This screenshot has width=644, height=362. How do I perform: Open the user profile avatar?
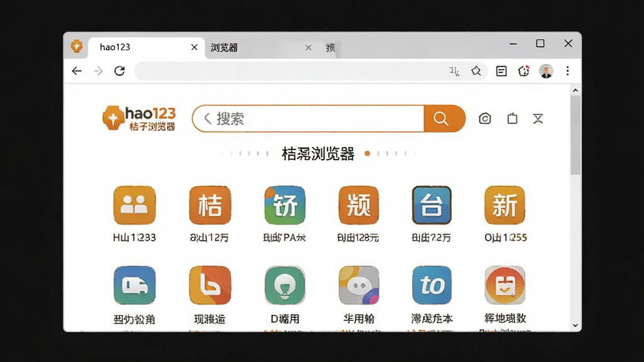point(546,71)
